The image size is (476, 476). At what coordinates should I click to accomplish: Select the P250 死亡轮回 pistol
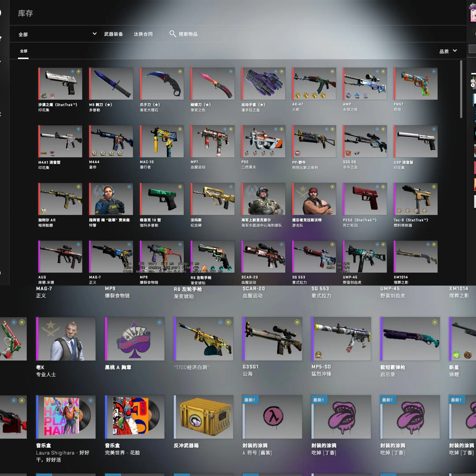365,199
